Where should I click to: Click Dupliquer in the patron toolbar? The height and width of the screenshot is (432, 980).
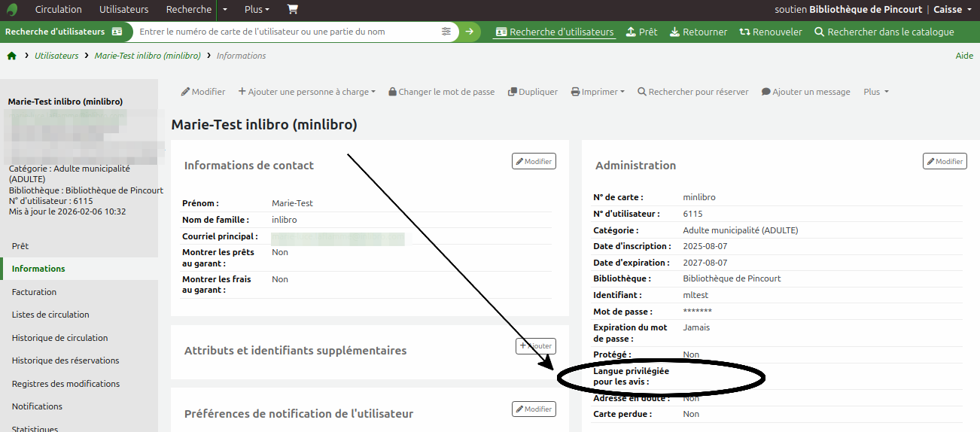(533, 92)
